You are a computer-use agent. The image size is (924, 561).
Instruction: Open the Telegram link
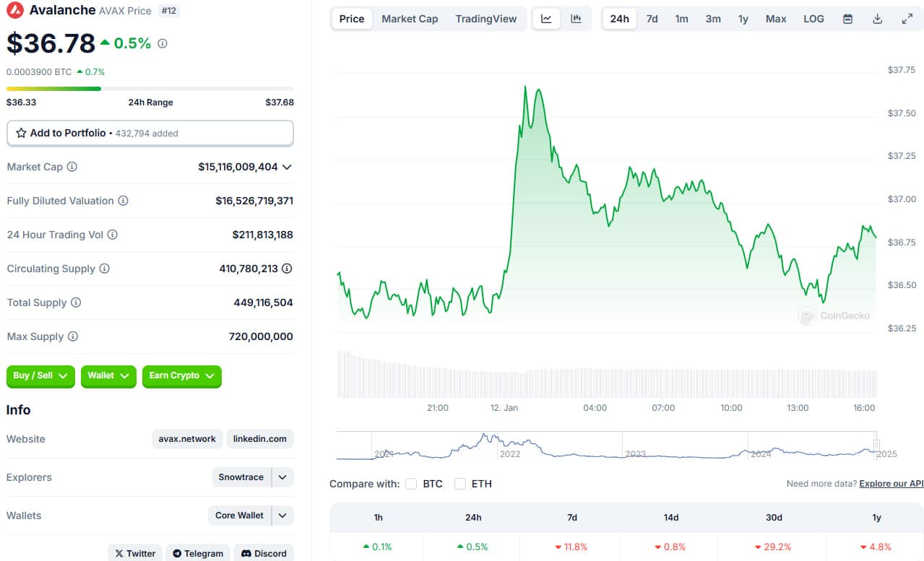click(198, 553)
